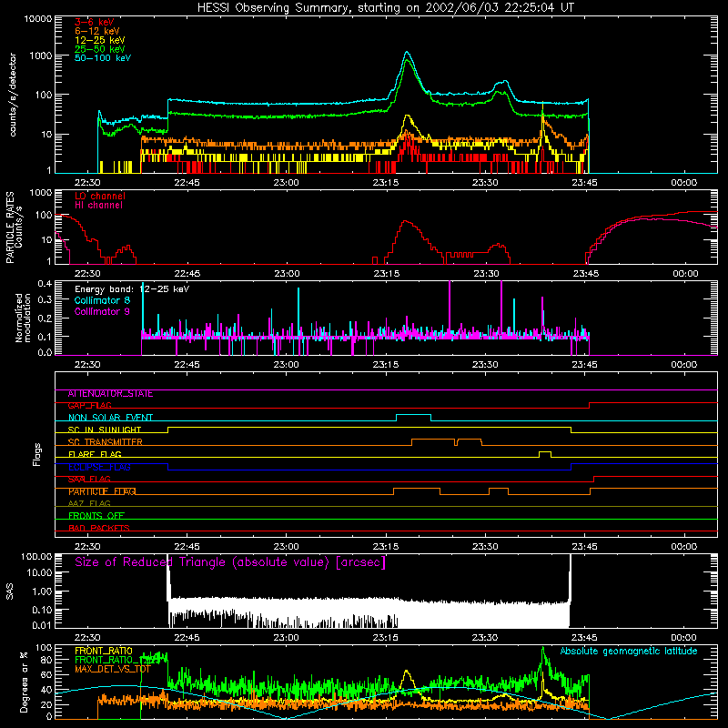Click the ECLIPSE_FLAG label

click(99, 467)
